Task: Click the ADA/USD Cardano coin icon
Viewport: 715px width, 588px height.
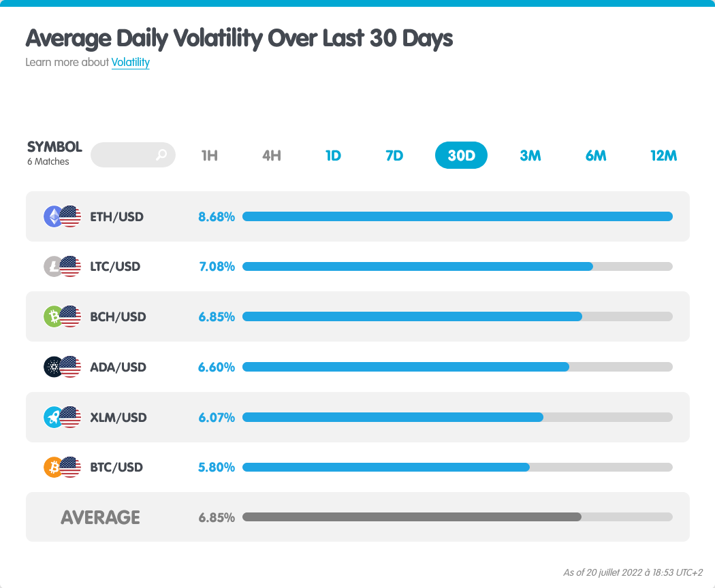Action: coord(52,367)
